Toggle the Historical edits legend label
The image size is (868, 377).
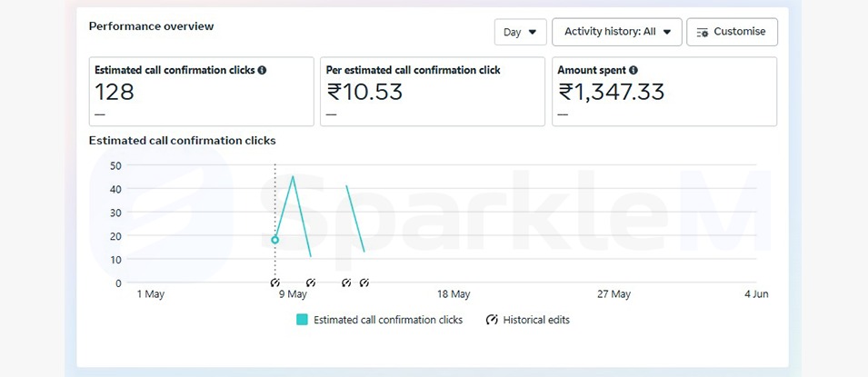[x=536, y=320]
